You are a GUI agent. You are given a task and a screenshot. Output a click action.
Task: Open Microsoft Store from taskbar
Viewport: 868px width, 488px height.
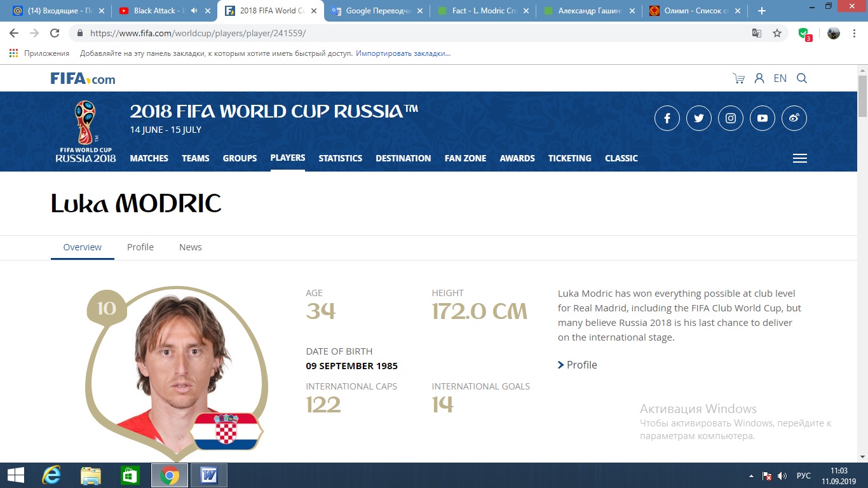coord(130,475)
